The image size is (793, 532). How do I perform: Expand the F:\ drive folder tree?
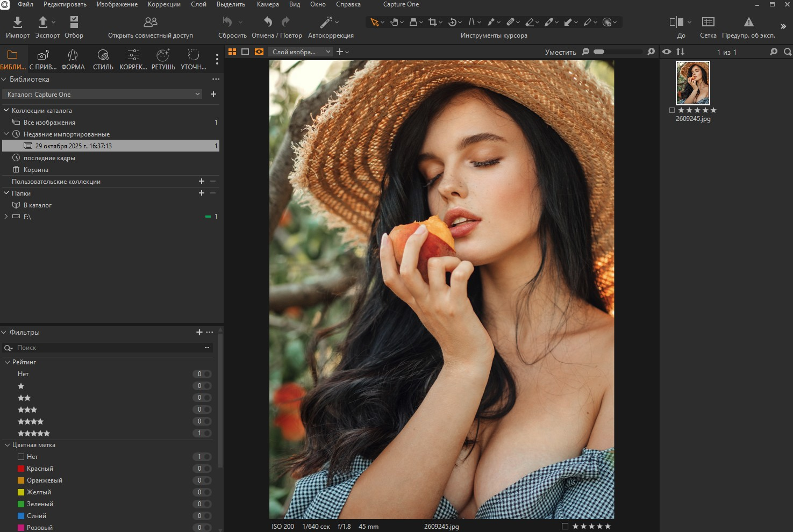(6, 217)
